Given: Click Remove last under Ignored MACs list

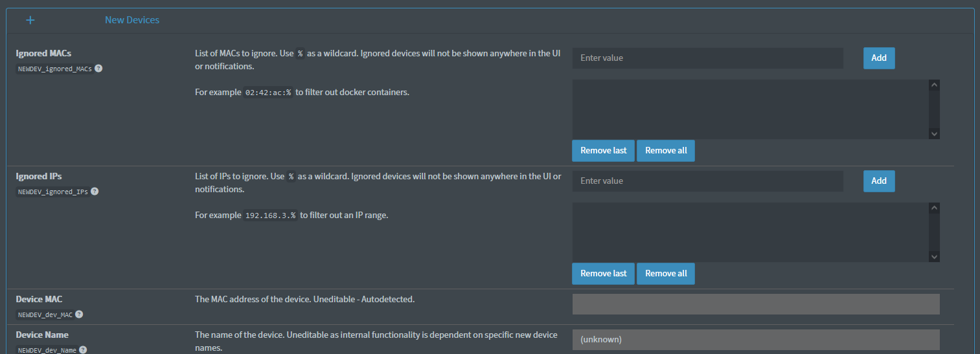Looking at the screenshot, I should tap(603, 151).
